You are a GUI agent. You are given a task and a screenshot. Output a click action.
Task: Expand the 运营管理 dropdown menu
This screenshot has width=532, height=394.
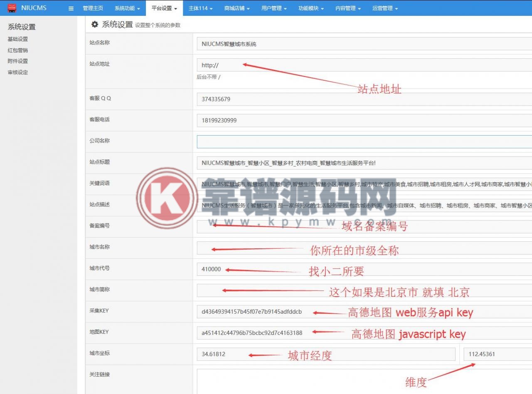click(x=385, y=8)
